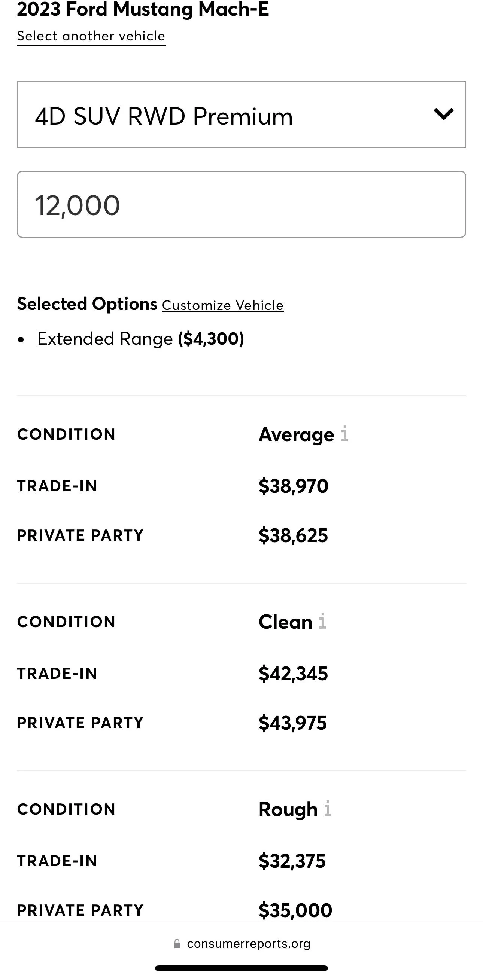The image size is (483, 980).
Task: Select the Rough trade-in value $32,375
Action: tap(292, 861)
